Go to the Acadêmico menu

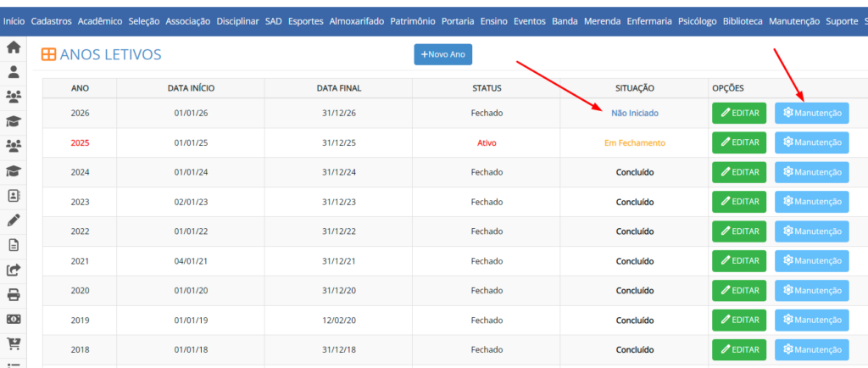pyautogui.click(x=100, y=20)
